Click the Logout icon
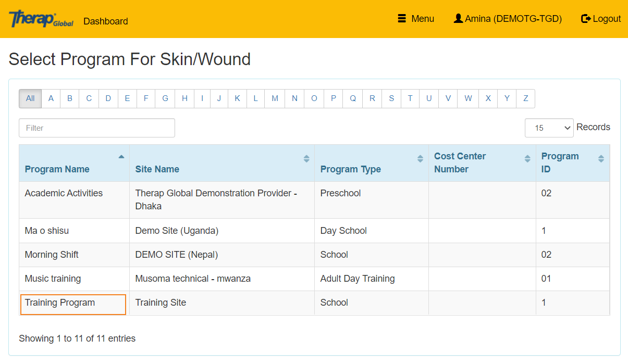Image resolution: width=628 pixels, height=364 pixels. [x=586, y=19]
